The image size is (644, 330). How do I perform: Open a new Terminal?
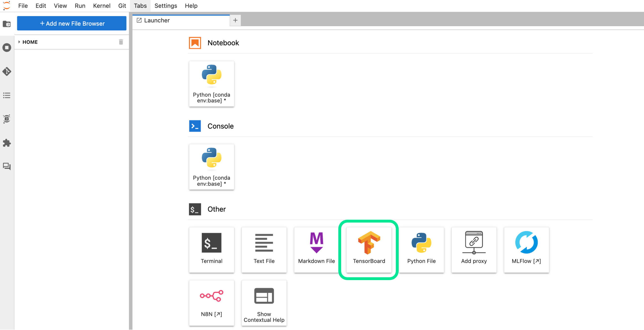(x=212, y=249)
